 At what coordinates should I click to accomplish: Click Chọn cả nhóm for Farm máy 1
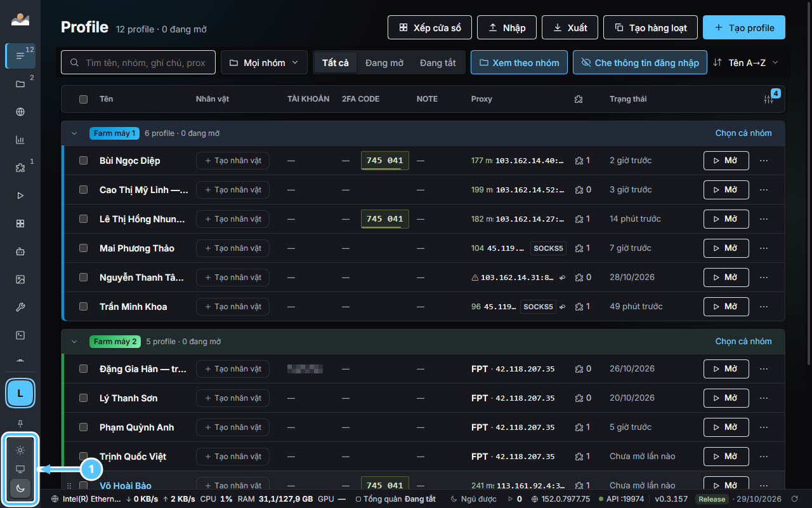pos(743,133)
